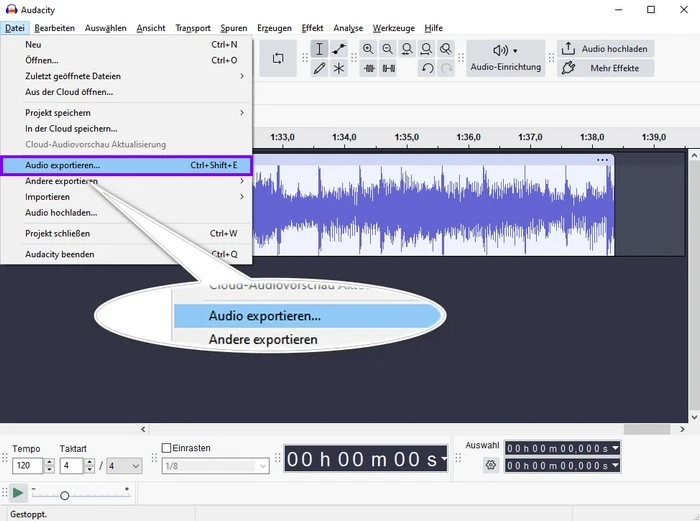This screenshot has height=521, width=700.
Task: Click Fit selection to width zoom icon
Action: pos(407,49)
